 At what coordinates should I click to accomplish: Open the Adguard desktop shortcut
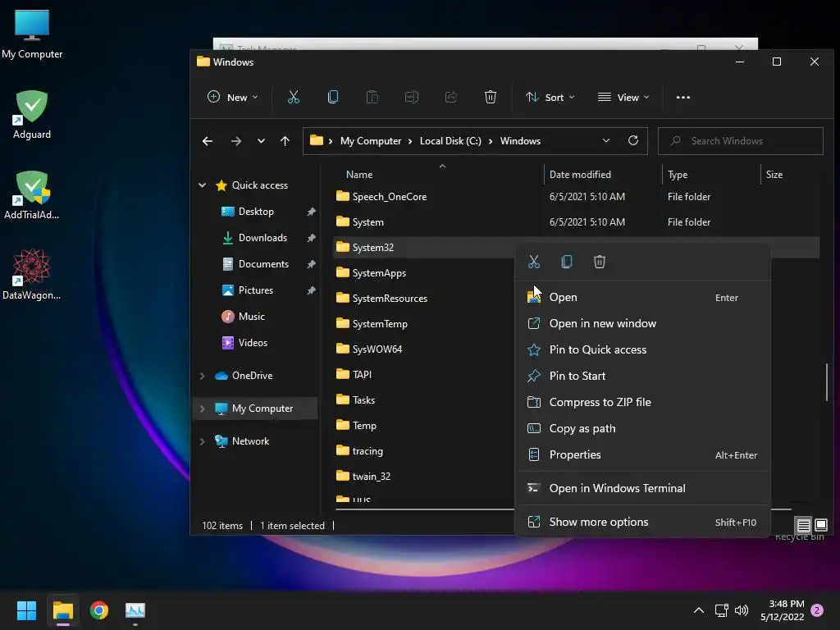point(32,115)
